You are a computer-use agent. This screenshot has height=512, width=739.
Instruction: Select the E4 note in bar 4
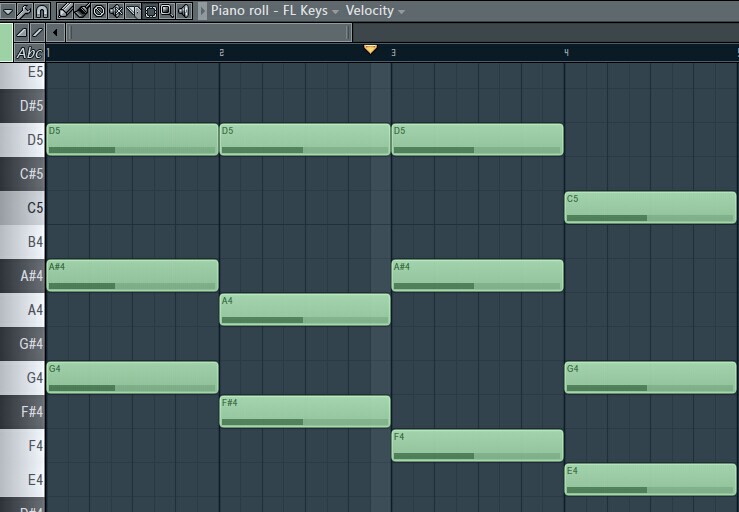pyautogui.click(x=650, y=479)
